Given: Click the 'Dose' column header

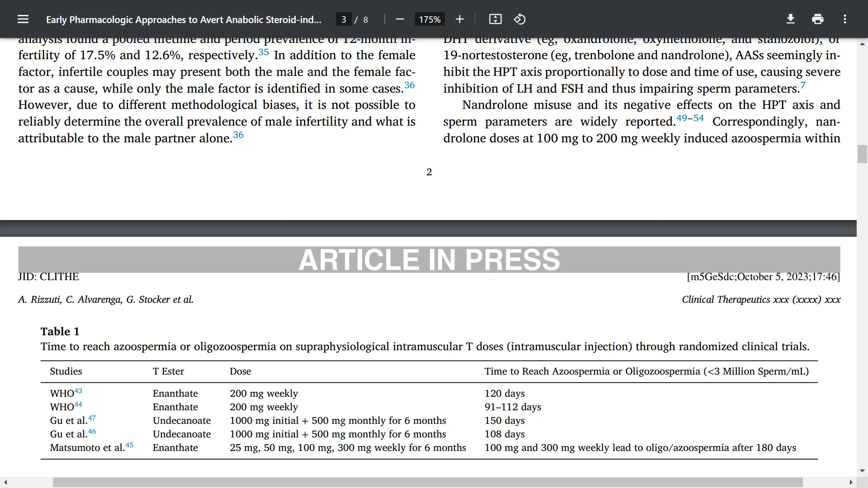Looking at the screenshot, I should pyautogui.click(x=240, y=371).
